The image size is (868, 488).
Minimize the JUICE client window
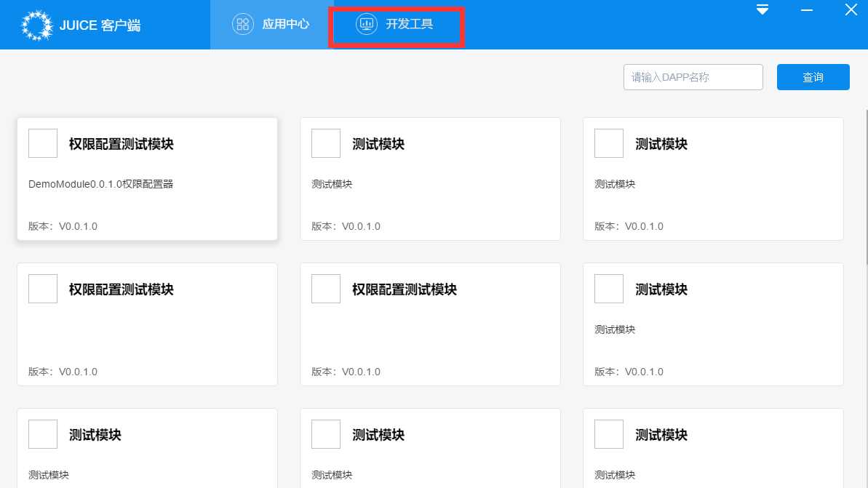coord(807,10)
